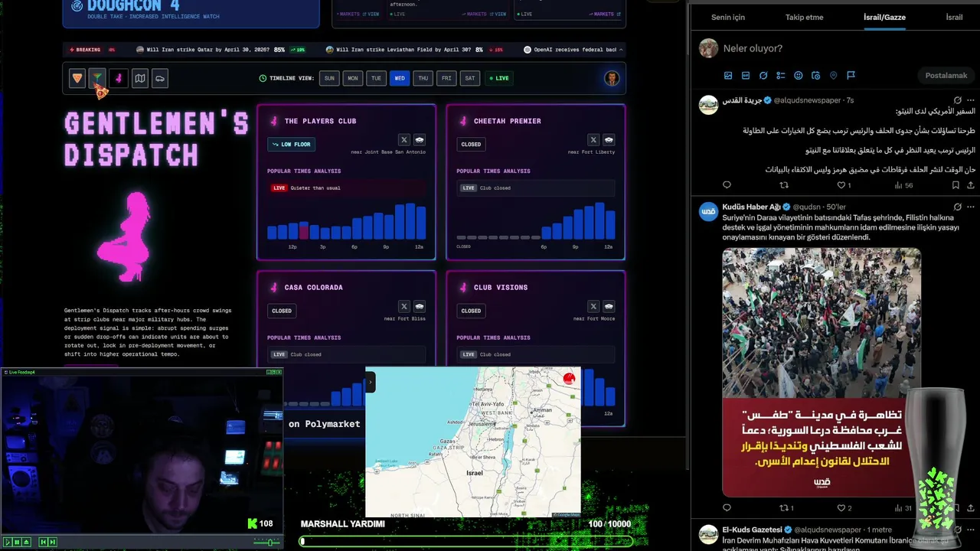Screen dimensions: 980x551
Task: Select the pink dancer toolbar icon
Action: 118,78
